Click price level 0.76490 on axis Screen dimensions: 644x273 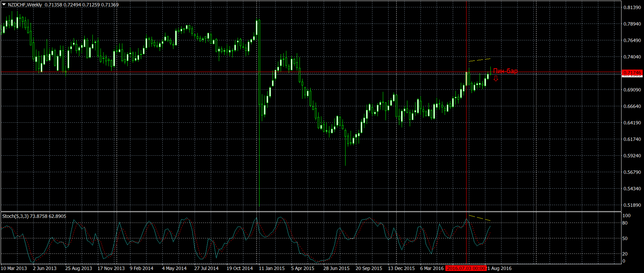[x=632, y=40]
